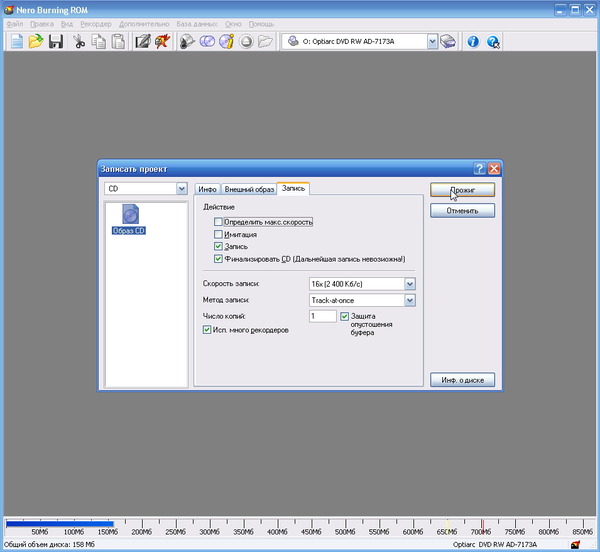Close the Записать проект dialog
The height and width of the screenshot is (552, 600).
coord(494,169)
